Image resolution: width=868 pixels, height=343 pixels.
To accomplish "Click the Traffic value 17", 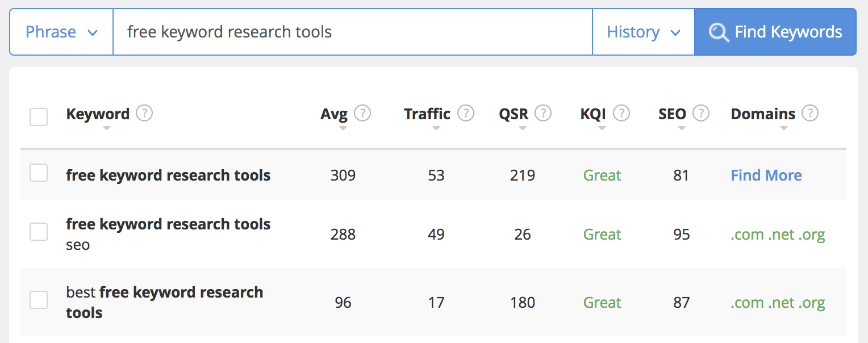I will pos(436,303).
